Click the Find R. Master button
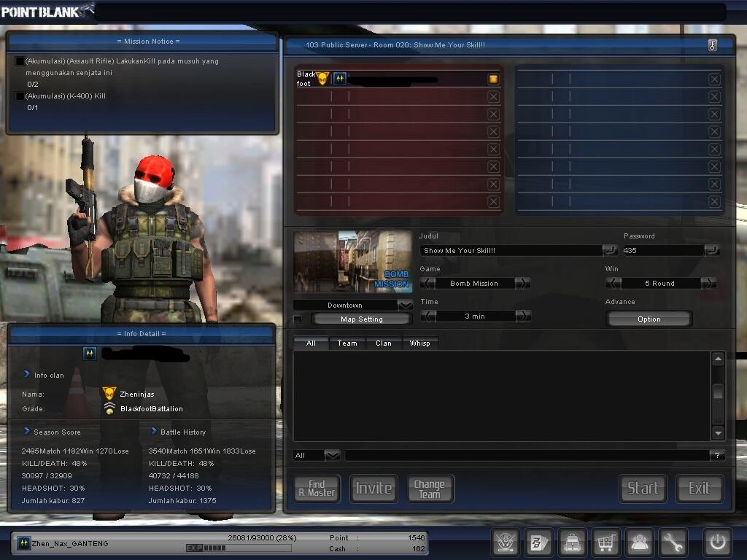 317,489
